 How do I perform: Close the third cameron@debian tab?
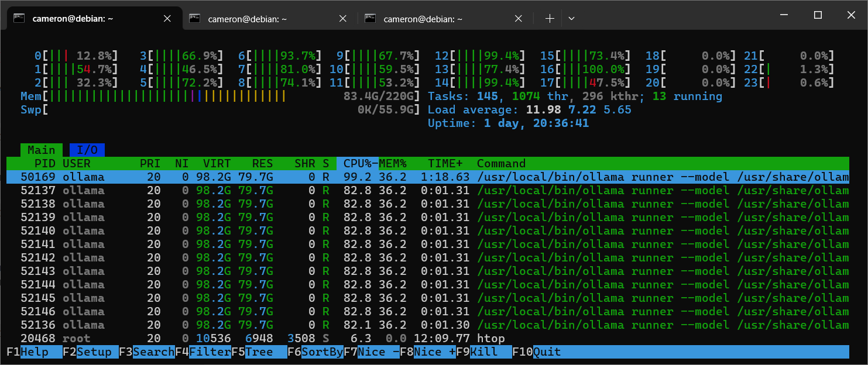518,19
